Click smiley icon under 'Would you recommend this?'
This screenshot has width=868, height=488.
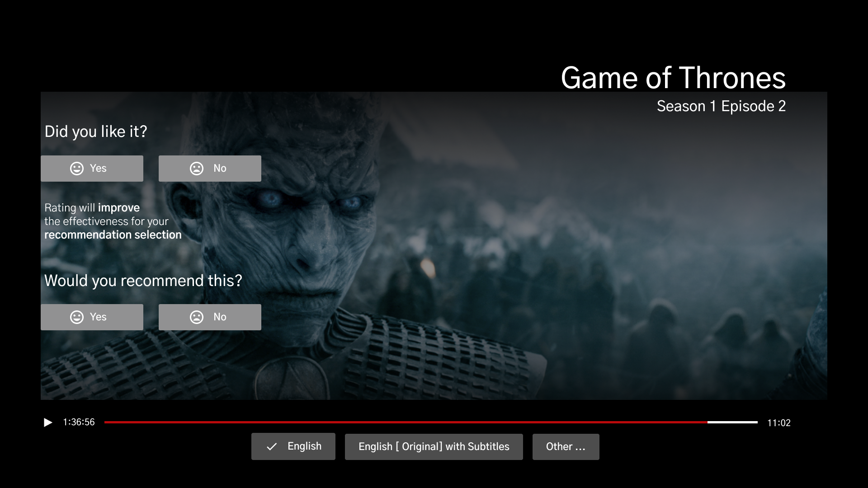[x=77, y=317]
